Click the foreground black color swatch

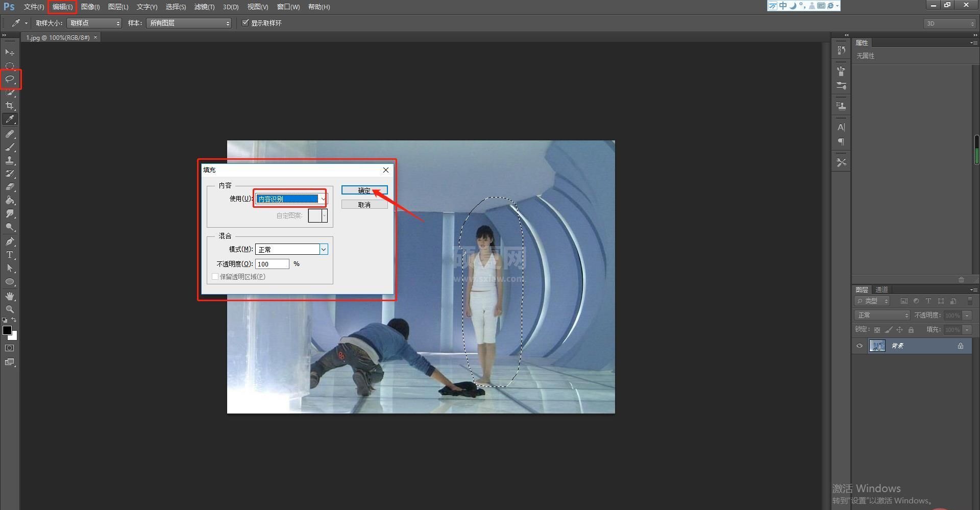point(7,330)
